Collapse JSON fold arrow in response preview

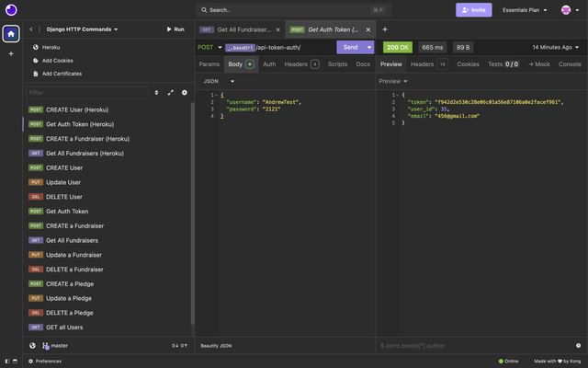pyautogui.click(x=398, y=96)
